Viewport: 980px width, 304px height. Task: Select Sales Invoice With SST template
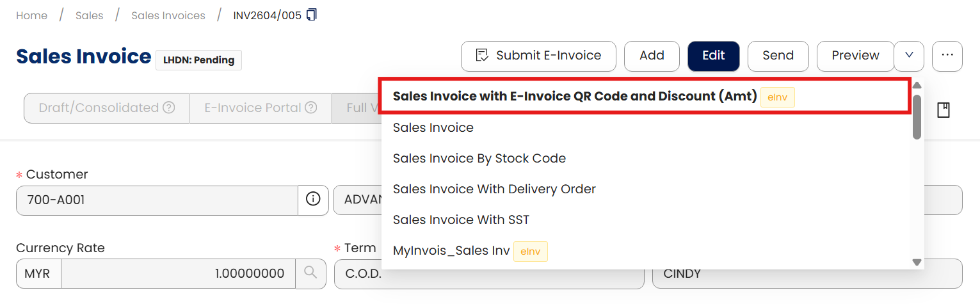pos(461,220)
